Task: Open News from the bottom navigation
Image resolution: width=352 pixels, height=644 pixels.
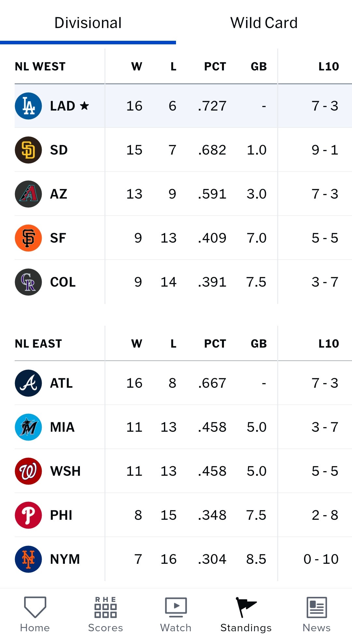Action: (x=316, y=614)
